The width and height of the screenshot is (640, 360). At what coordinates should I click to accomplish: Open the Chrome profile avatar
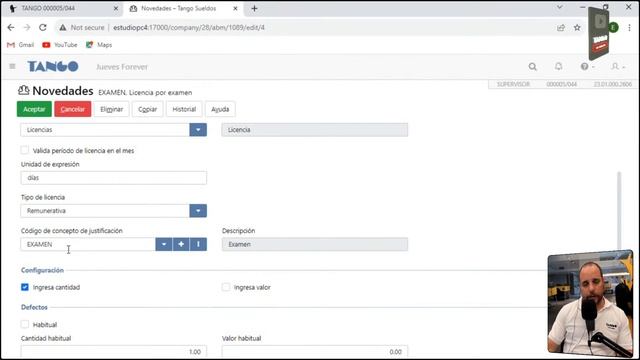pos(613,27)
